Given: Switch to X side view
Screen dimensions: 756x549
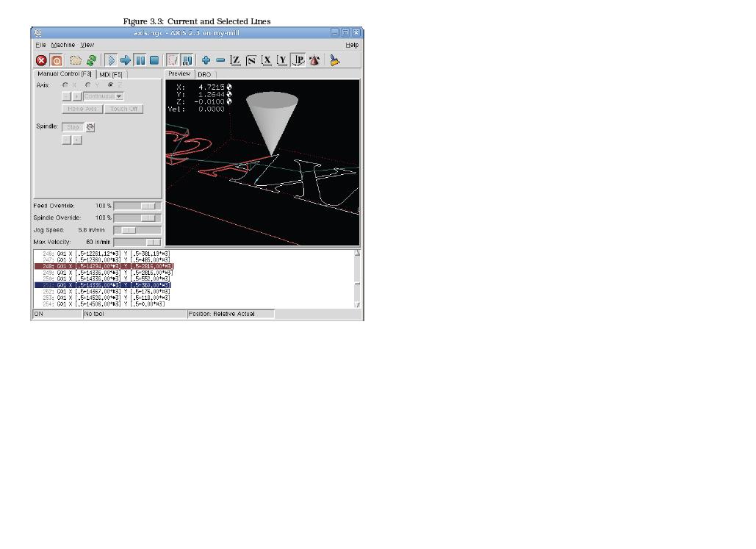Looking at the screenshot, I should tap(267, 60).
